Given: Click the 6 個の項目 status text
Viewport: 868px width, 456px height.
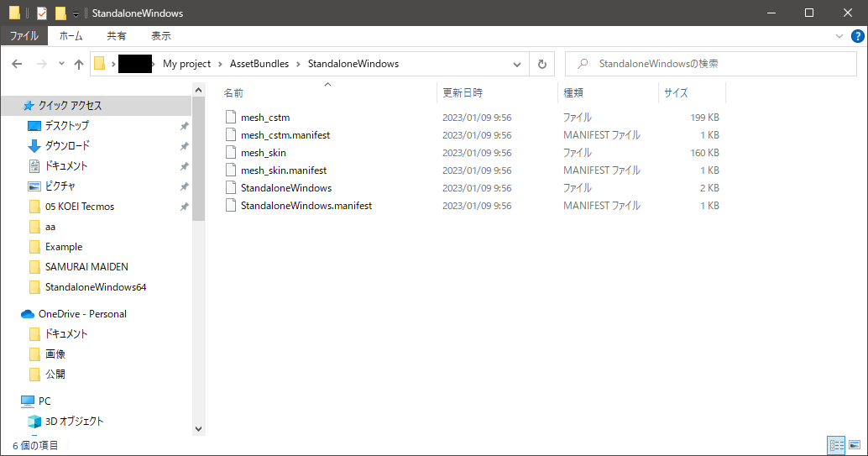Looking at the screenshot, I should click(35, 445).
